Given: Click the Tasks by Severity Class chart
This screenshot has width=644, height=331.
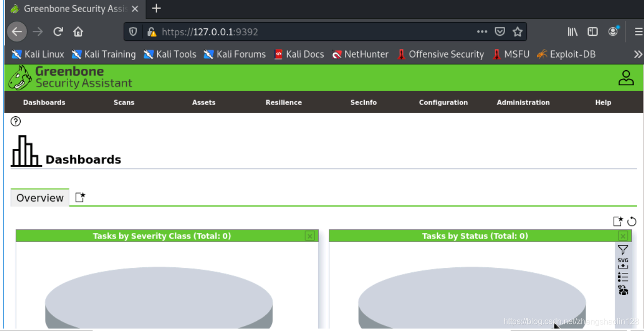Looking at the screenshot, I should [159, 298].
